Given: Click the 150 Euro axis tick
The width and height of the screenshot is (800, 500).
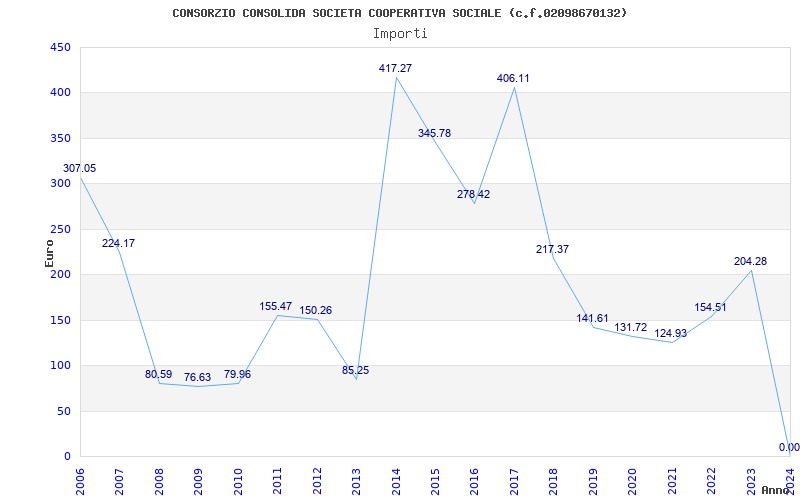Looking at the screenshot, I should pos(59,320).
